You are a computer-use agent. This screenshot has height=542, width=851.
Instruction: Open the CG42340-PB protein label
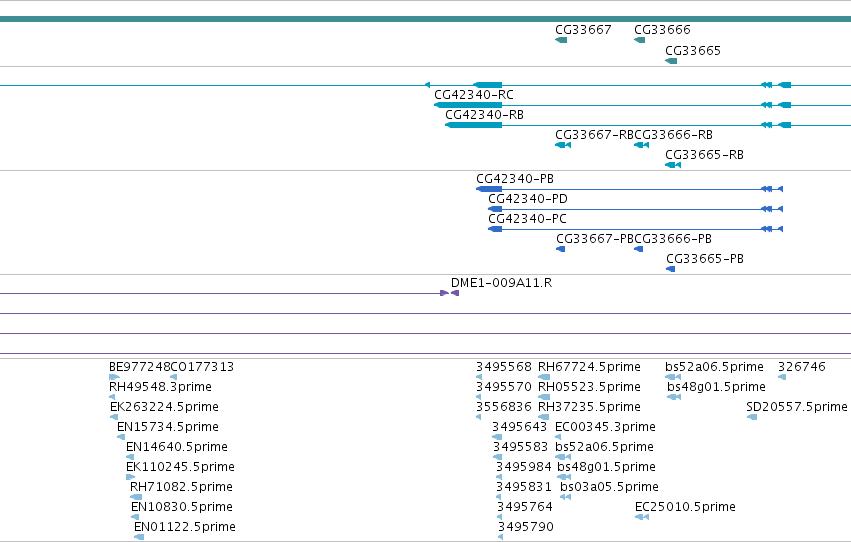pos(515,179)
